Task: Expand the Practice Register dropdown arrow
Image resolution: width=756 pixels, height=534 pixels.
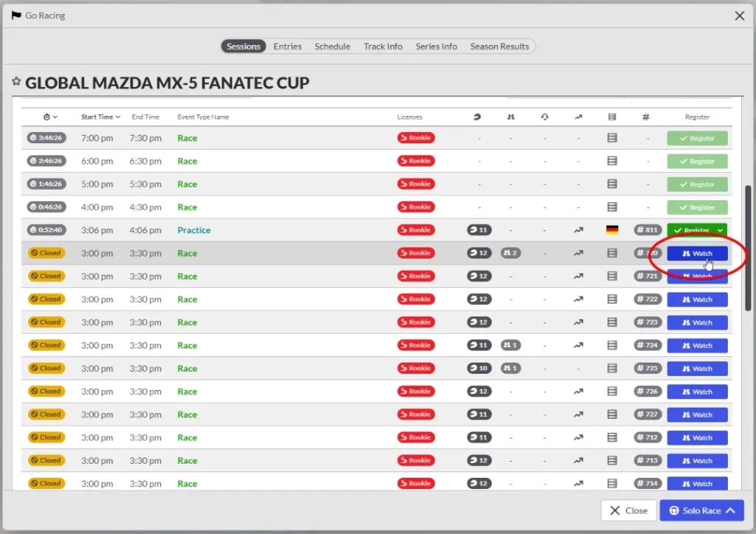Action: coord(720,230)
